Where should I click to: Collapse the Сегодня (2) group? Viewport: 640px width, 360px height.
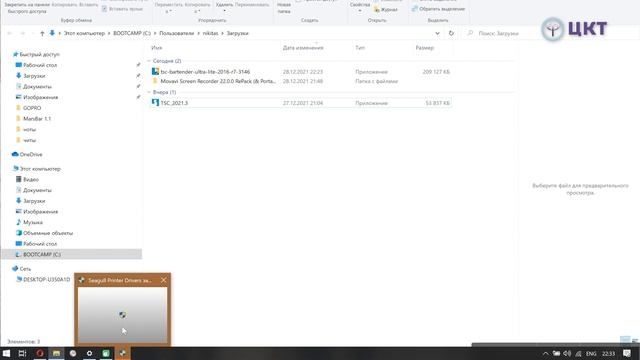[x=149, y=61]
